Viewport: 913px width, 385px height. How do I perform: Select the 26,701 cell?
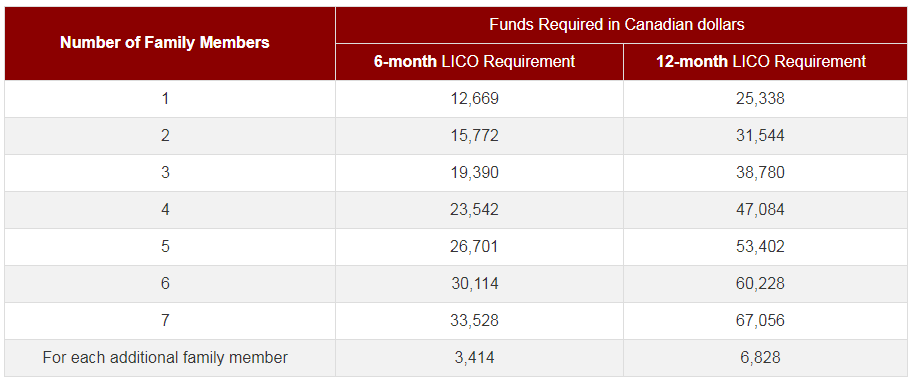click(474, 246)
